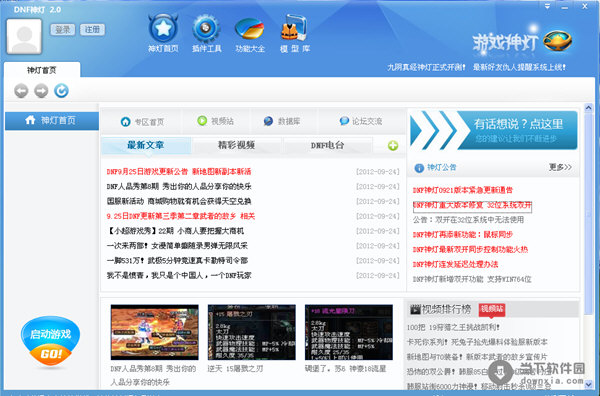
Task: Click the green plus icon beside DNF电台
Action: (393, 145)
